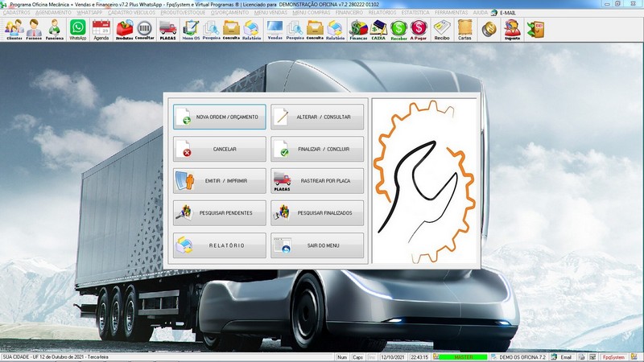
Task: Open the FERRAMENTAS menu
Action: (x=451, y=13)
